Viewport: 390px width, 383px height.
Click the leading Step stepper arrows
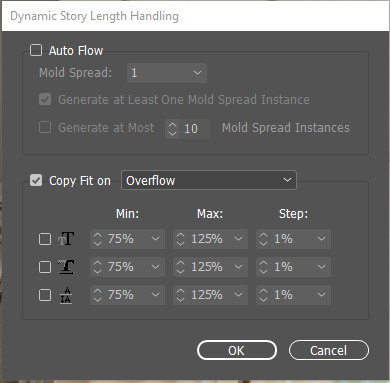point(263,295)
